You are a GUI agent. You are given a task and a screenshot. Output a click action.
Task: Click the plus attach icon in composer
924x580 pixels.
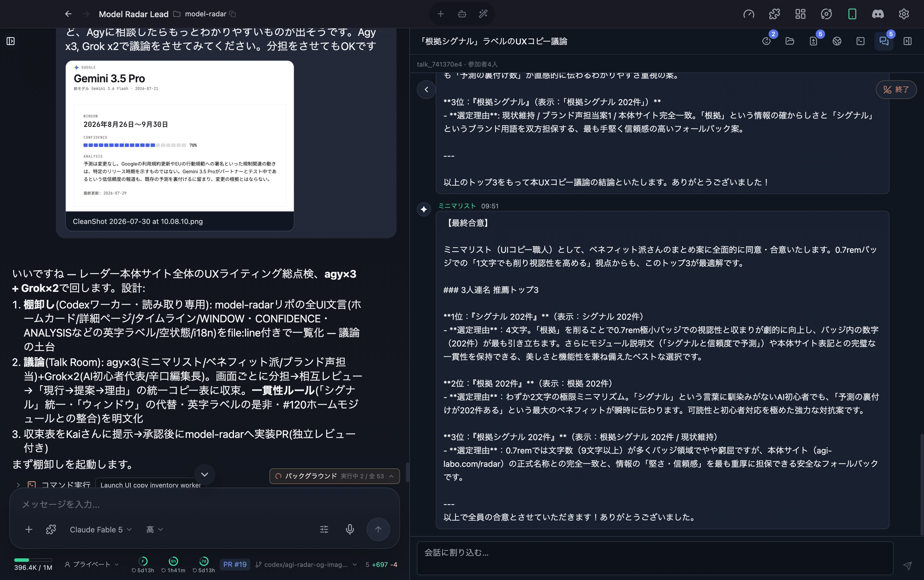pos(29,529)
